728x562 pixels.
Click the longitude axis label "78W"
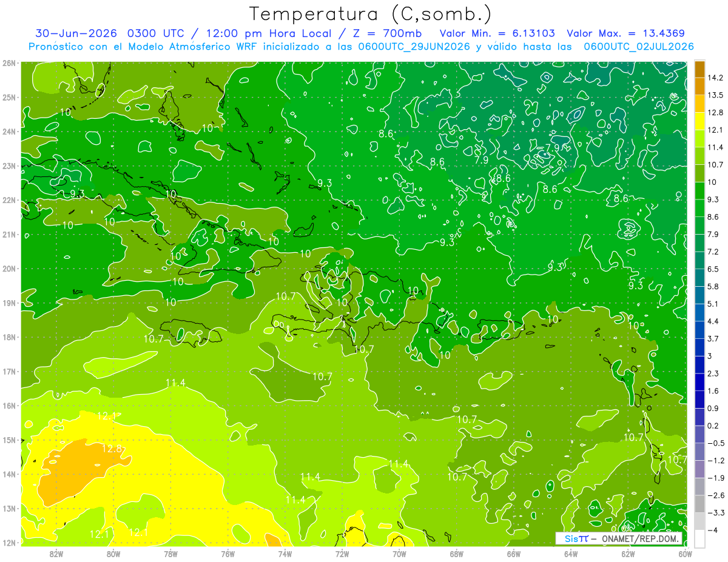click(170, 554)
